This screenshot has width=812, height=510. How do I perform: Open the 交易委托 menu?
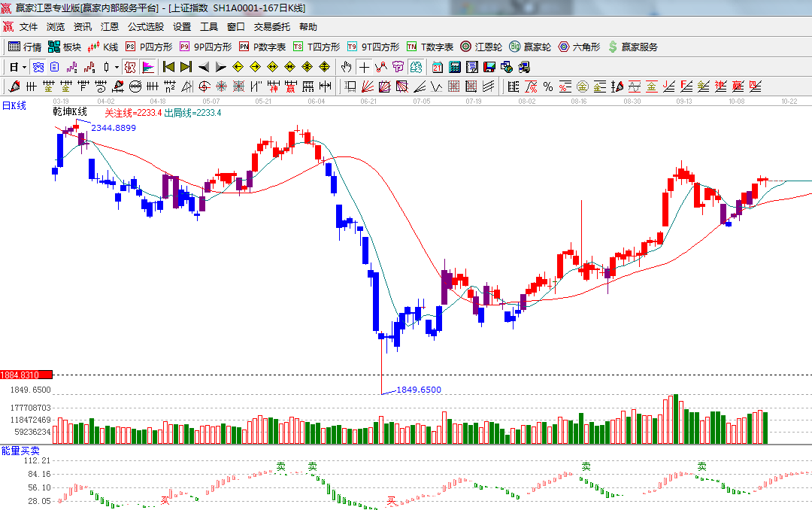pyautogui.click(x=271, y=27)
